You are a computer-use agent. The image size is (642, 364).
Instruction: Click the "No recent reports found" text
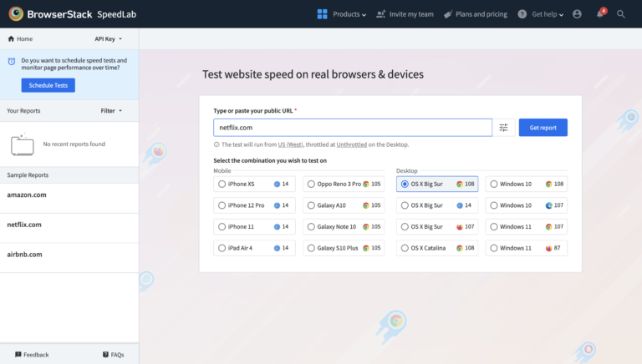coord(74,144)
